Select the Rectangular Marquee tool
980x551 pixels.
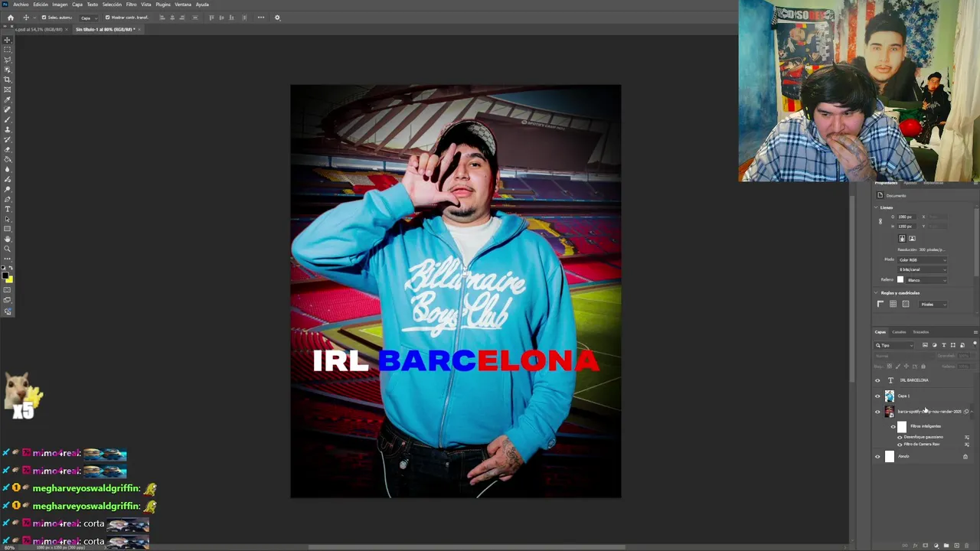(x=8, y=50)
